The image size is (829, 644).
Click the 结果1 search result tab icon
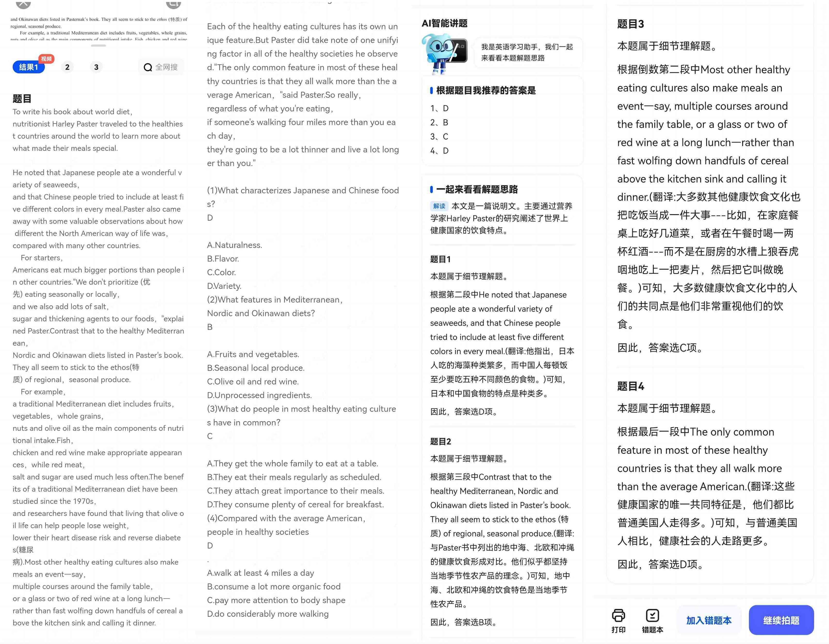pos(30,67)
